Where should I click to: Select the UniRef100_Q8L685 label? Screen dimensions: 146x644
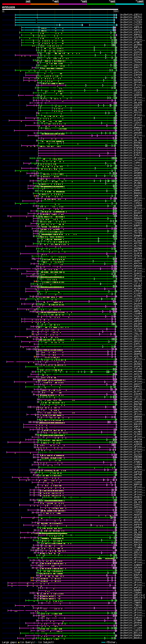[x=131, y=103]
